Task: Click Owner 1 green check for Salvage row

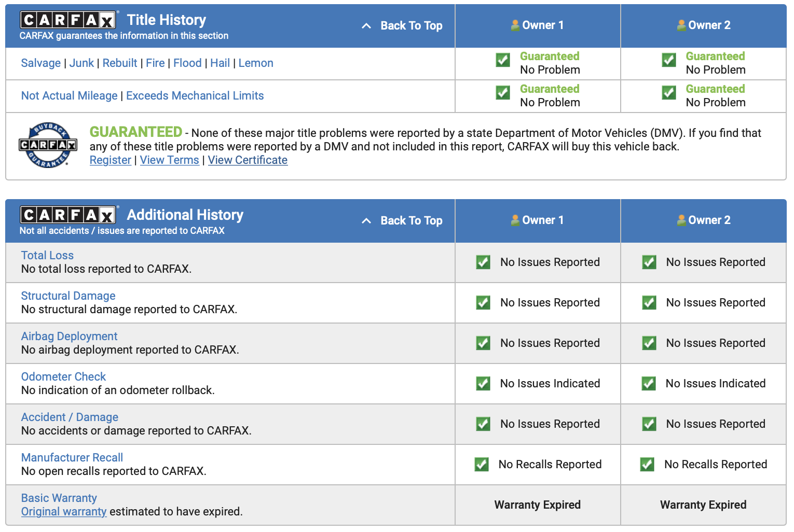Action: point(503,60)
